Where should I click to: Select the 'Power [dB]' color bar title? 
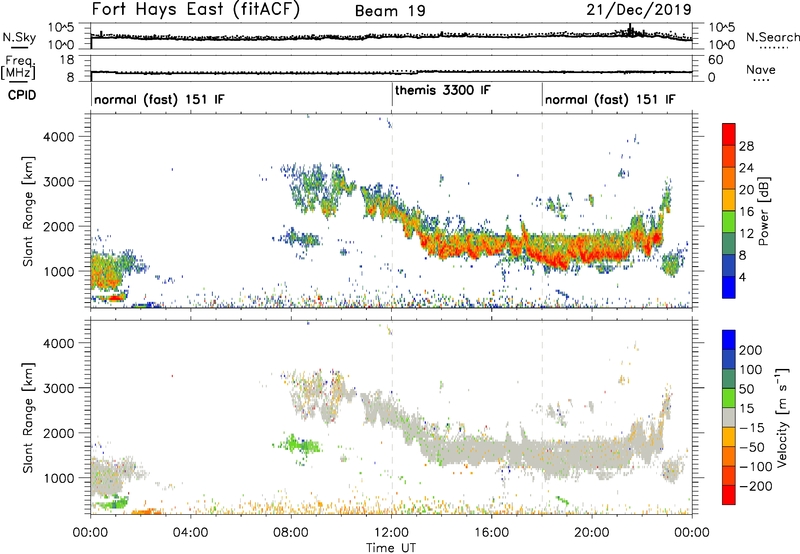point(763,211)
